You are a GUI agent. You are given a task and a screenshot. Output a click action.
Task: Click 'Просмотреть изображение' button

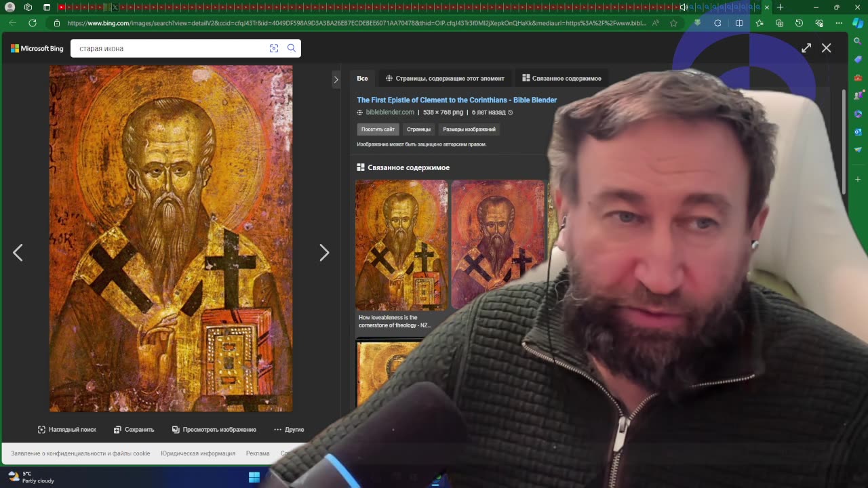(x=214, y=429)
